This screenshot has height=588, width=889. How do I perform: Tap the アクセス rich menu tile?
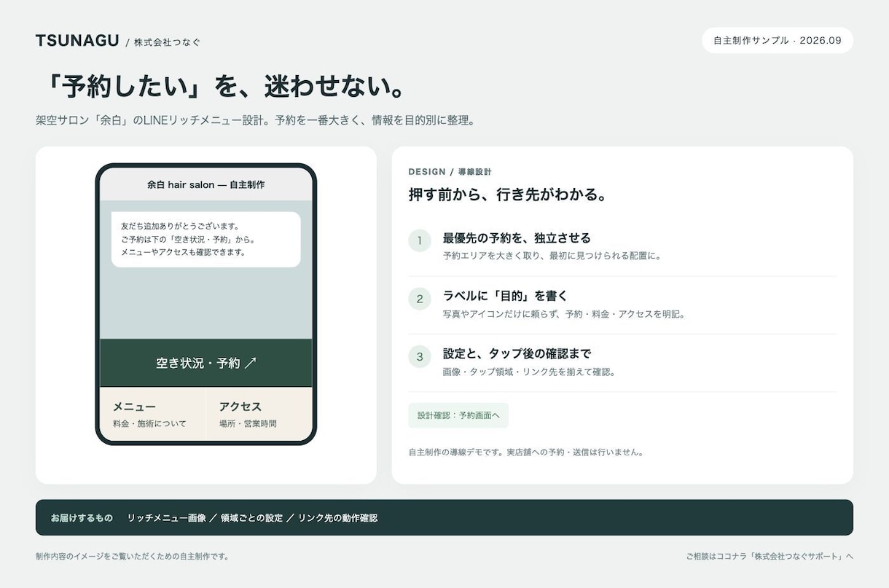[x=259, y=414]
